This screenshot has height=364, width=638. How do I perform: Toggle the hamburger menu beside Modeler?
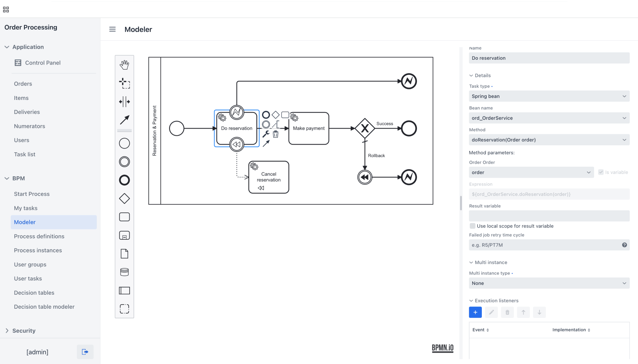pyautogui.click(x=113, y=29)
